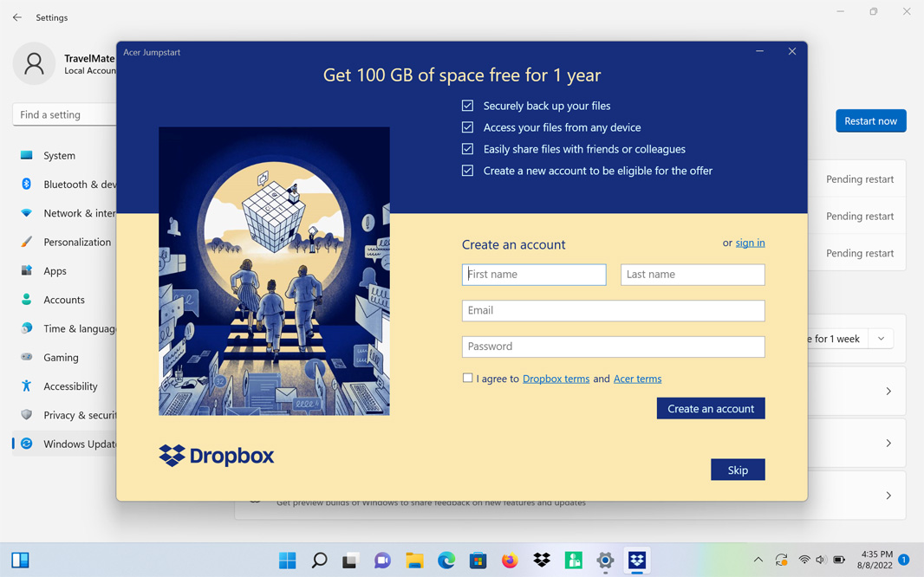Follow the sign in link
The image size is (924, 577).
pos(750,243)
